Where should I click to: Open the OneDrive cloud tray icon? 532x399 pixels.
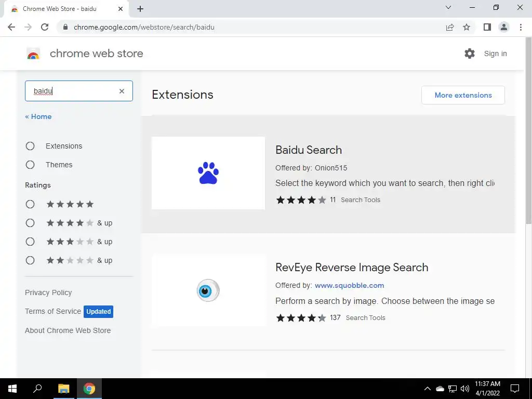440,389
